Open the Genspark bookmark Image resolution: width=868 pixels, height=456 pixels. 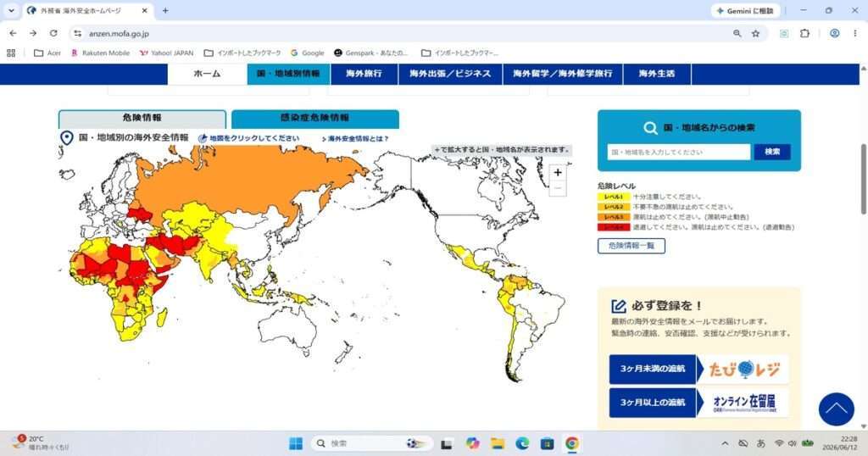pos(371,53)
